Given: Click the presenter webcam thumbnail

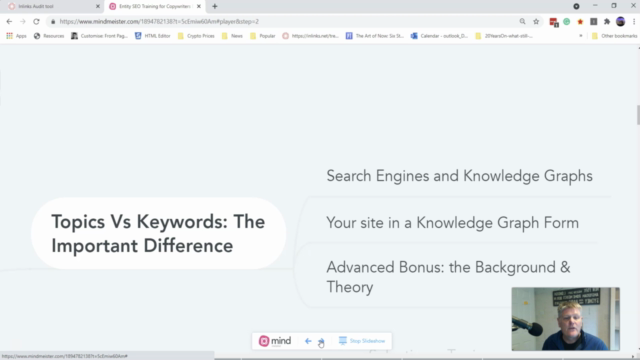Looking at the screenshot, I should [566, 319].
